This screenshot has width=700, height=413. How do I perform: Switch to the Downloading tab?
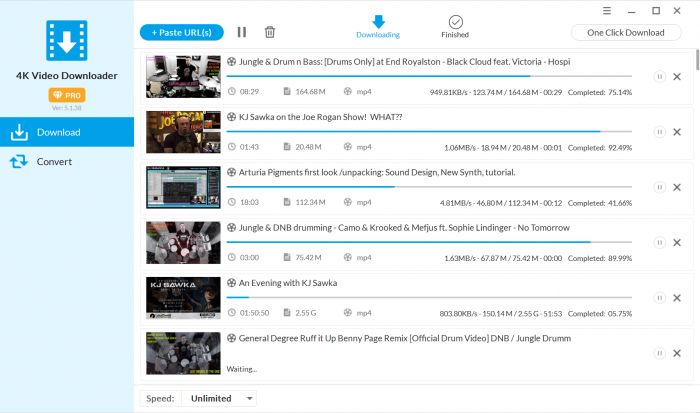pos(378,27)
